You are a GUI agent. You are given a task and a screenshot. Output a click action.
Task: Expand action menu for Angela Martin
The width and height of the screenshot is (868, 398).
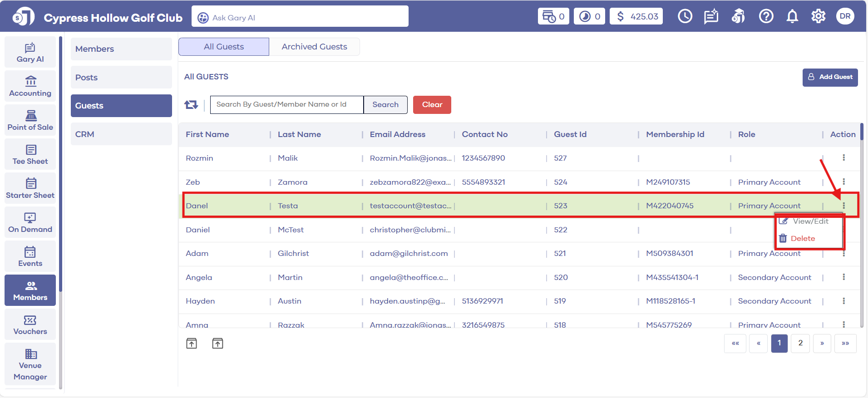click(843, 277)
